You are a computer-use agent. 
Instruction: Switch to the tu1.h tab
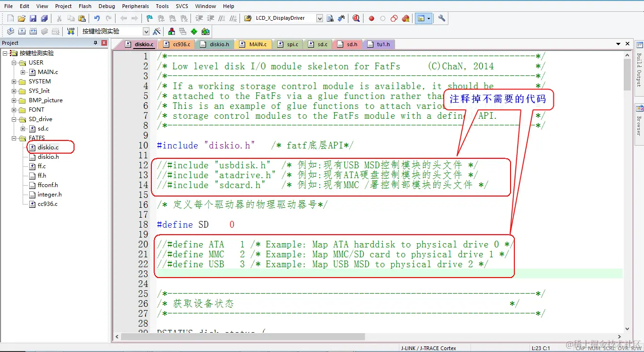pos(379,44)
